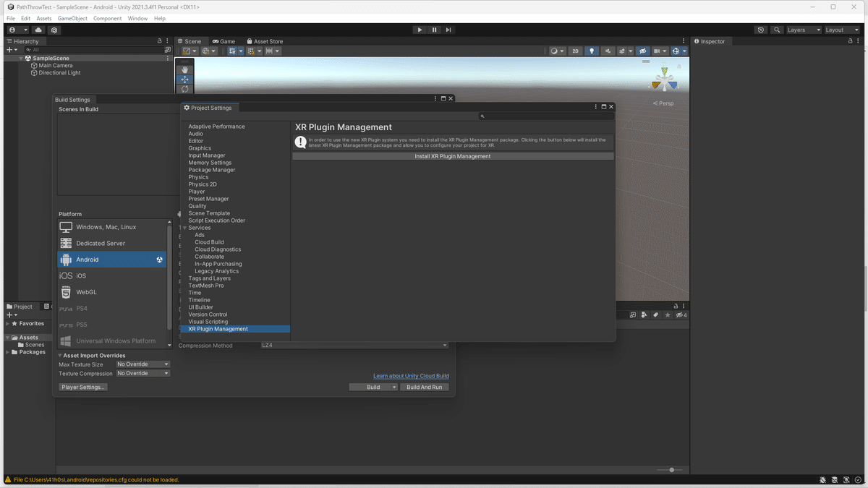Click the Hierarchy search field
This screenshot has height=488, width=868.
coord(93,50)
